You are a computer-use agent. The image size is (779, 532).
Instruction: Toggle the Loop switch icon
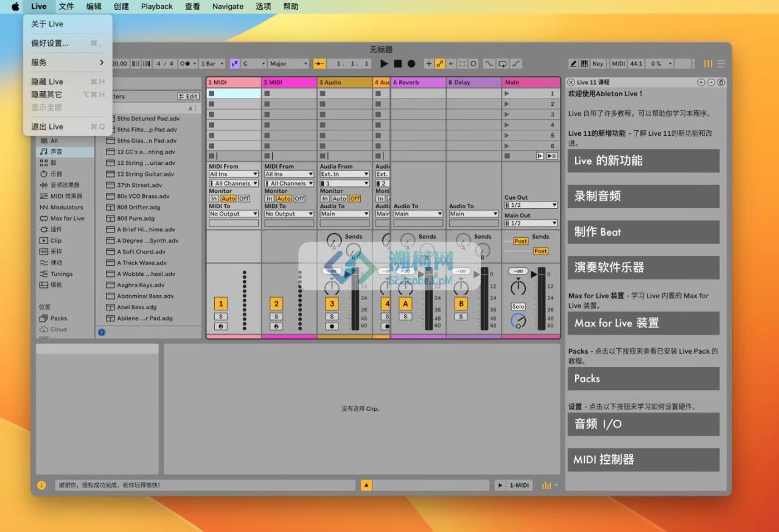(503, 63)
